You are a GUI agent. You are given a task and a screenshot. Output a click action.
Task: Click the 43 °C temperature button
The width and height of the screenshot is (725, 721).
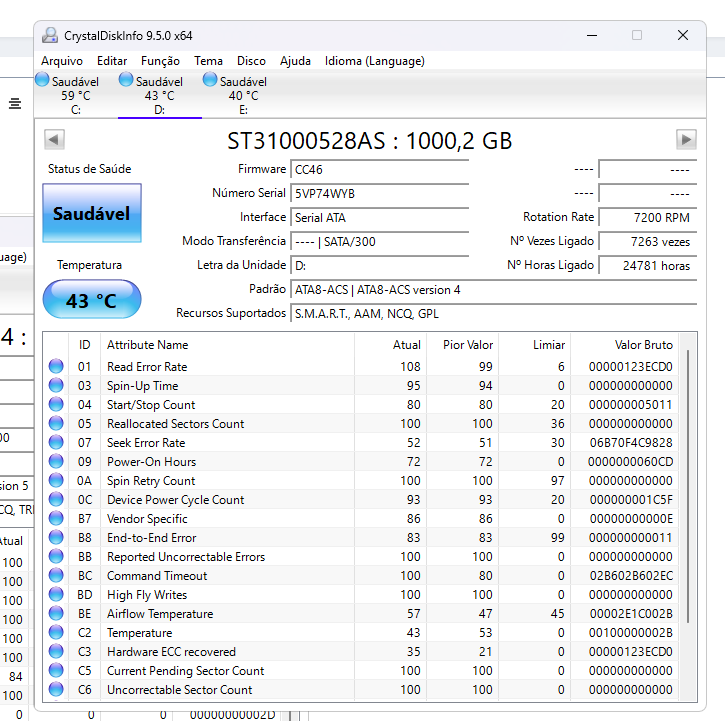coord(92,299)
